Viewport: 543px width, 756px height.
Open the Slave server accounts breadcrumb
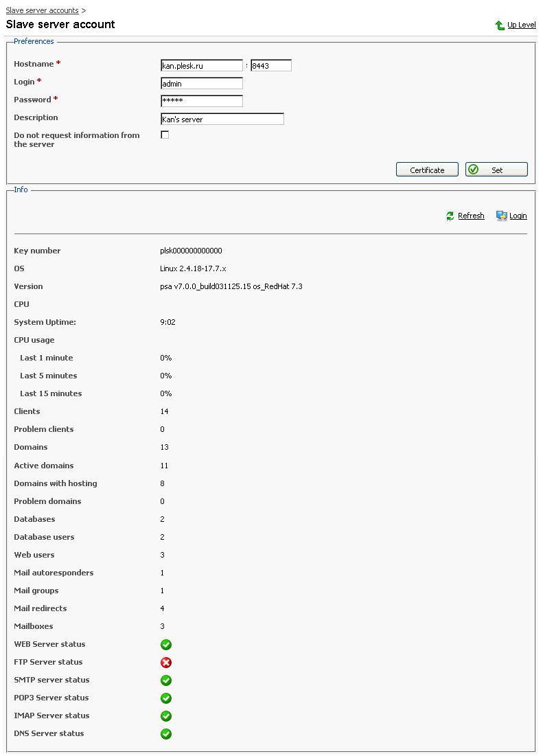(42, 11)
